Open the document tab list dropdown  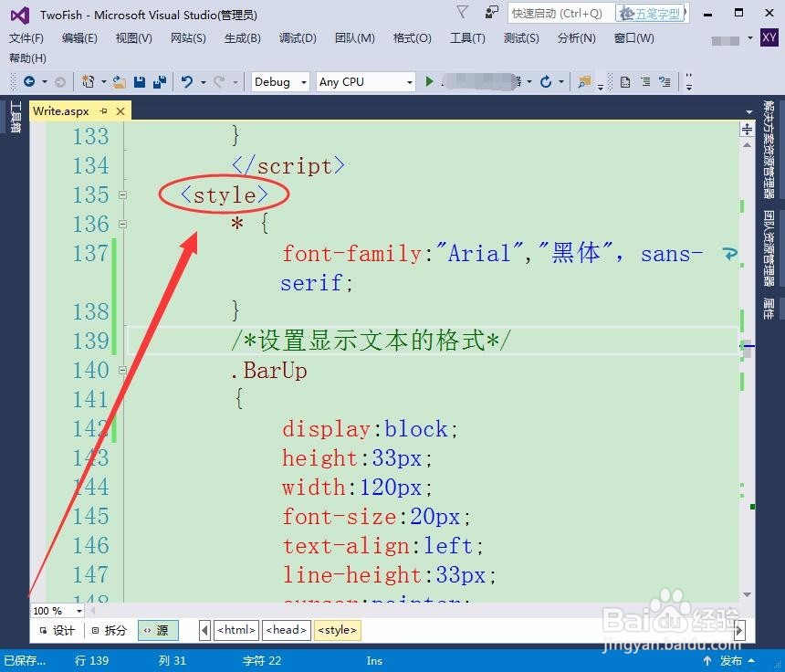(x=749, y=111)
